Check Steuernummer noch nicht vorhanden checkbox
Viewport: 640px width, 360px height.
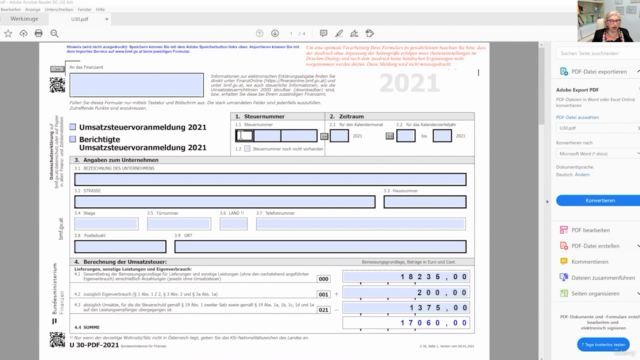coord(247,149)
